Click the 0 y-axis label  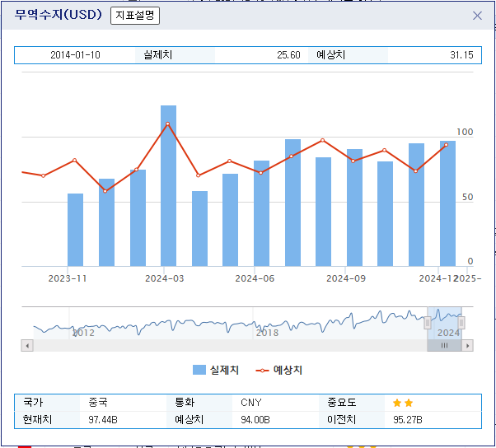470,261
